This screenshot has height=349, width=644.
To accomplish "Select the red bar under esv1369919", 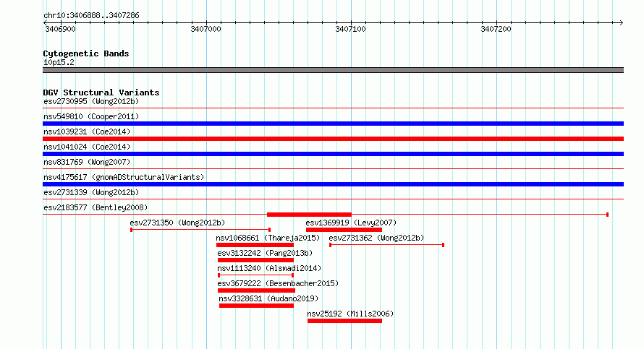I will click(344, 230).
